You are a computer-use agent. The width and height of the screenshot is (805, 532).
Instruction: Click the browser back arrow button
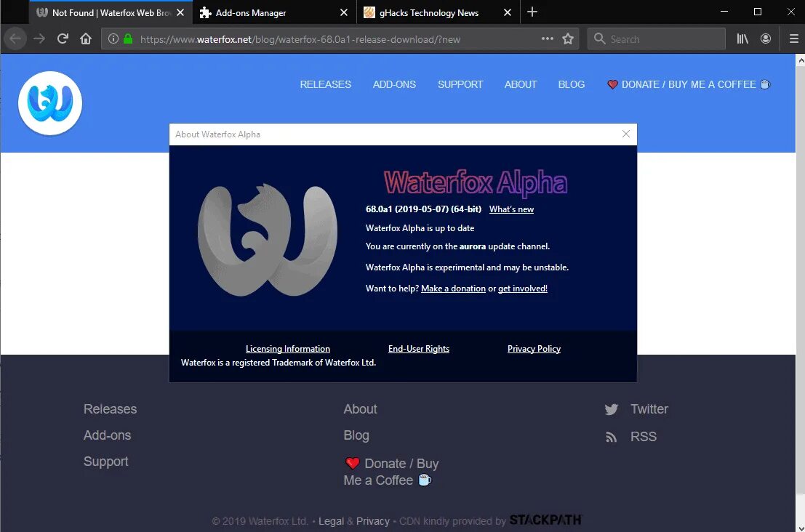(15, 39)
